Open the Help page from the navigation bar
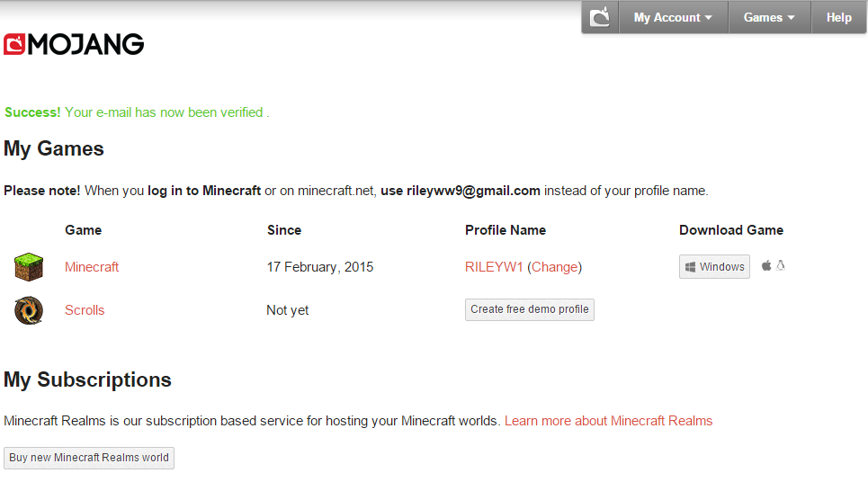Image resolution: width=868 pixels, height=500 pixels. [x=838, y=17]
